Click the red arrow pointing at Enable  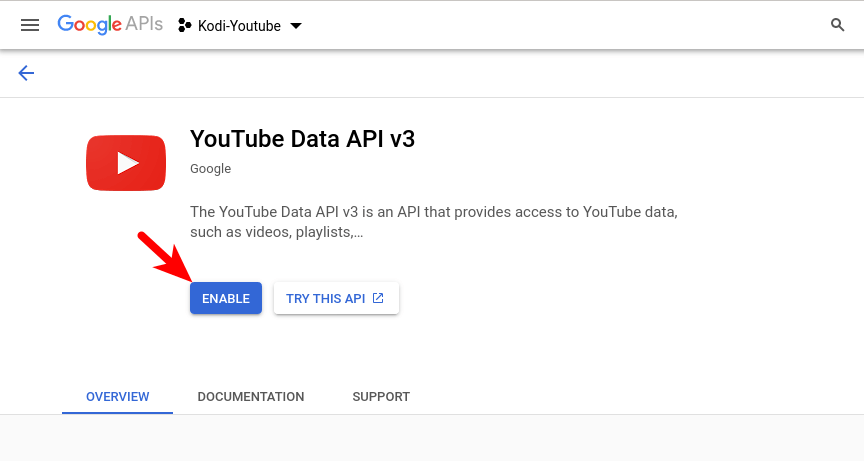(166, 256)
